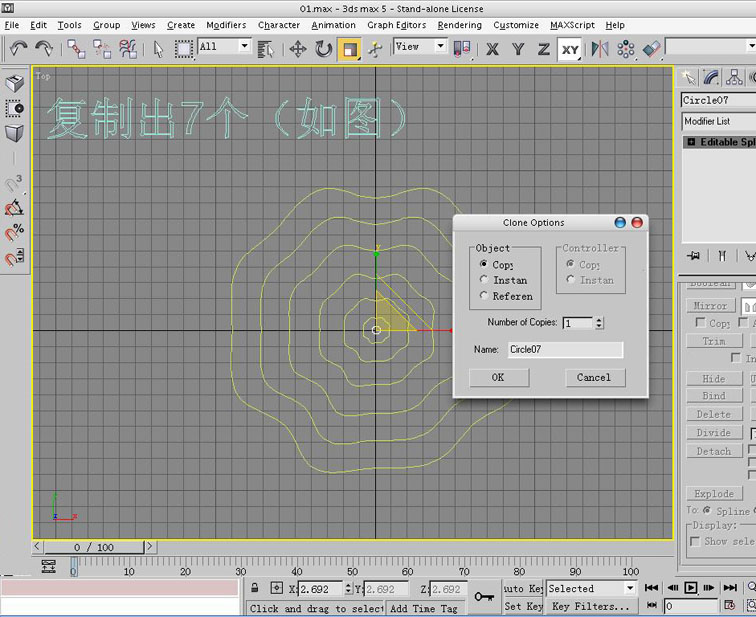This screenshot has width=756, height=617.
Task: Select Instance radio in Object group
Action: (484, 279)
